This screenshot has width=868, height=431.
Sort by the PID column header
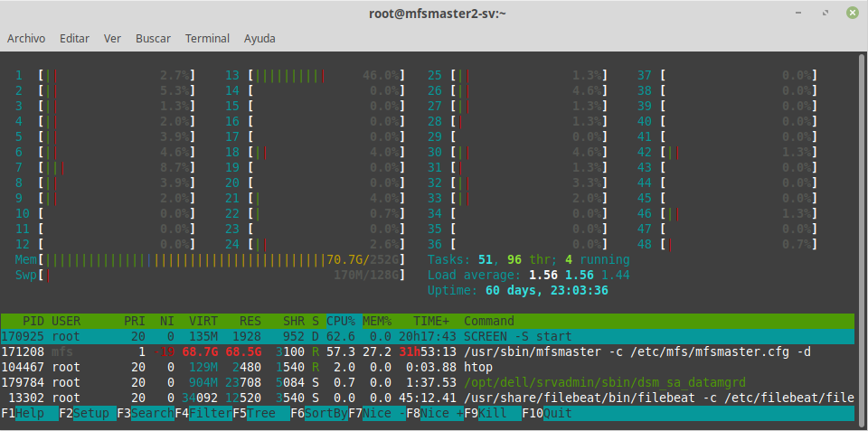(x=33, y=321)
